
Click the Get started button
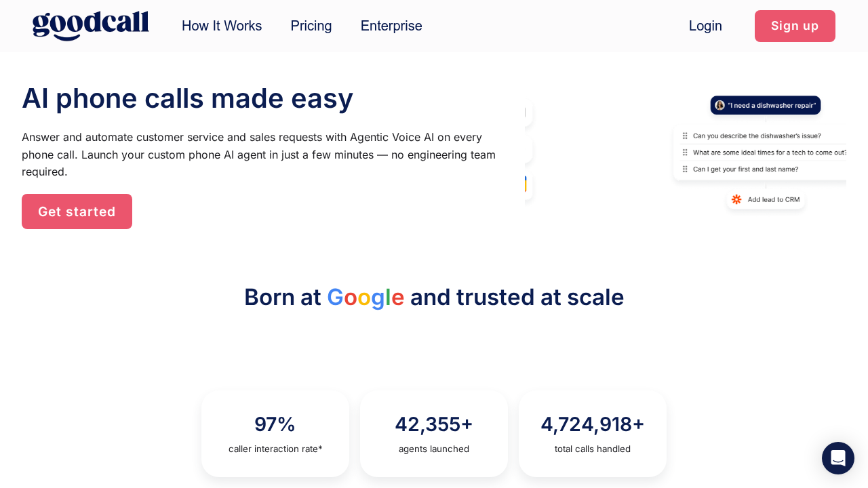pyautogui.click(x=77, y=211)
